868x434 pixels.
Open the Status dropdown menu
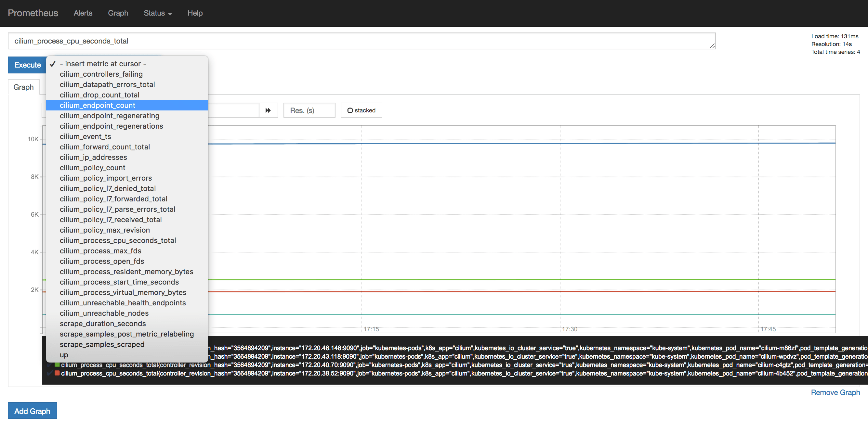158,13
